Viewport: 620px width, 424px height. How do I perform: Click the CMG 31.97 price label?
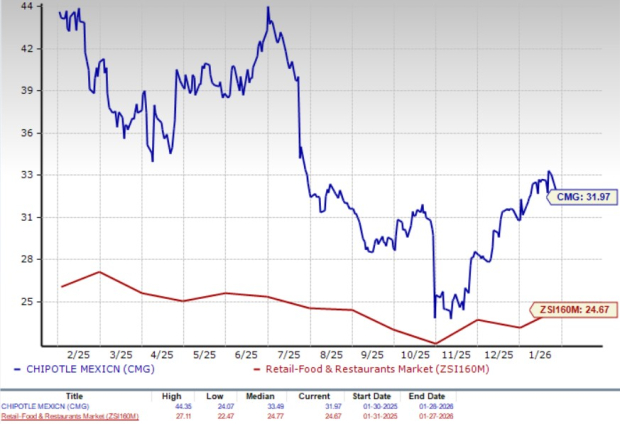pos(576,196)
